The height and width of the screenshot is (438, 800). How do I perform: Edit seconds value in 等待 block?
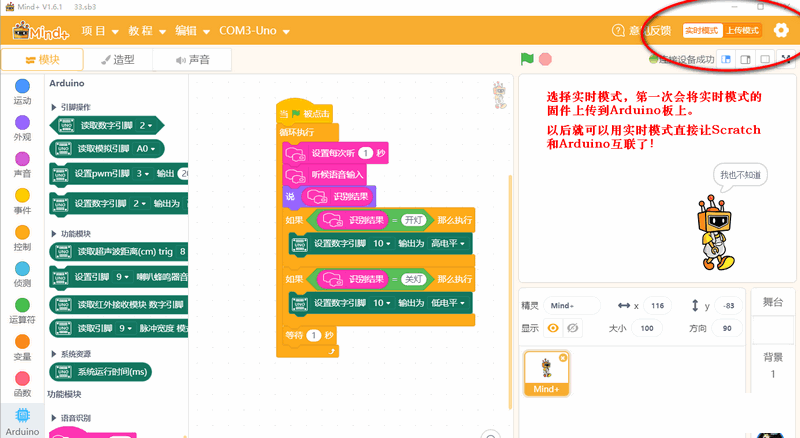314,335
